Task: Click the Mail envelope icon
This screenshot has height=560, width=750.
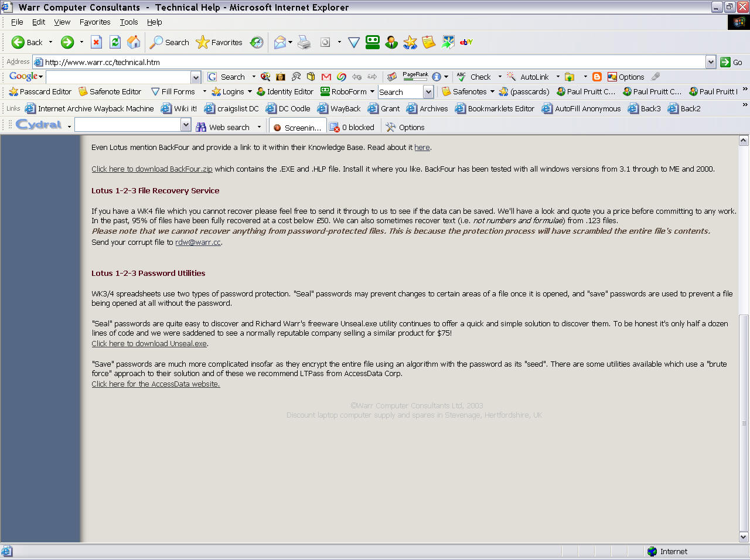Action: pos(280,42)
